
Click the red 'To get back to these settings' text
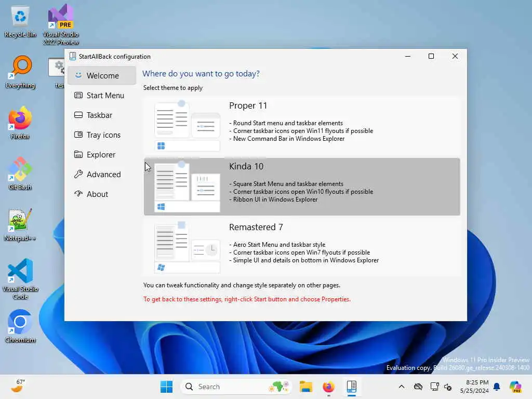coord(247,299)
